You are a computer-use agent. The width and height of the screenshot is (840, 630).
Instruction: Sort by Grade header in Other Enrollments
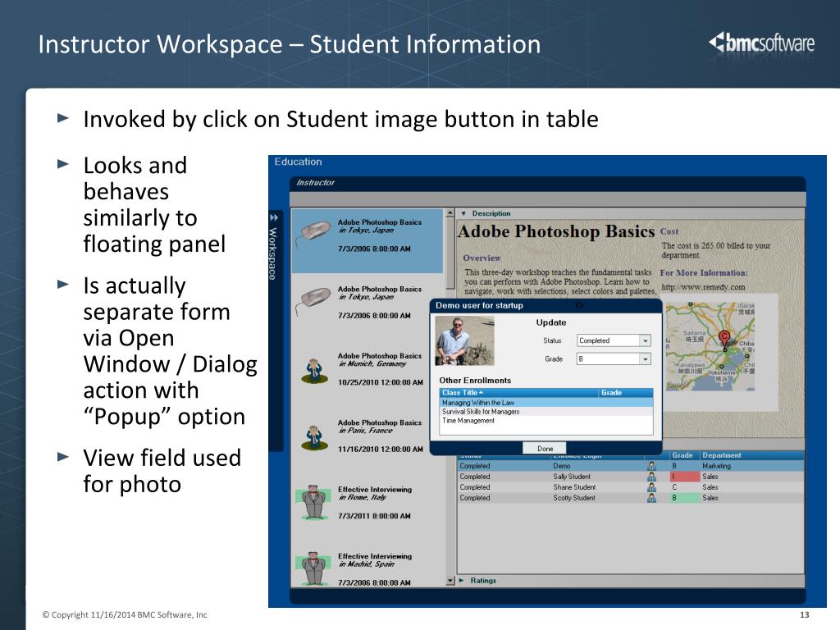[x=625, y=393]
